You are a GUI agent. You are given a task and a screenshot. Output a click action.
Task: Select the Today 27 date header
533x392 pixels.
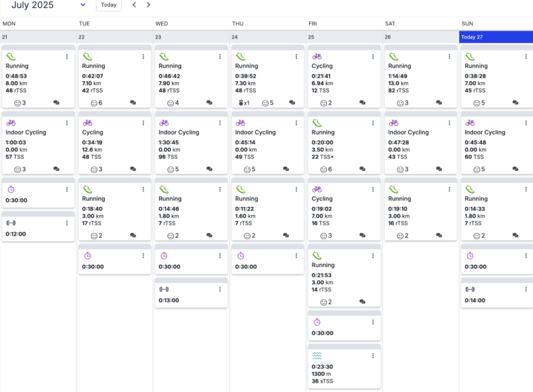pyautogui.click(x=496, y=37)
